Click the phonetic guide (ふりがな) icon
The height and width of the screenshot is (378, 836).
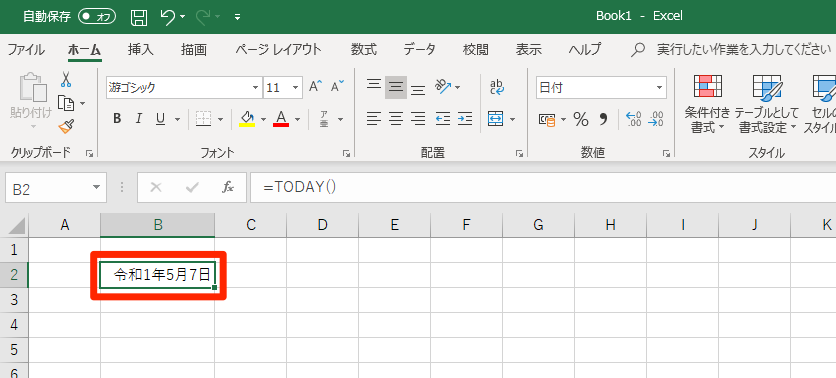(324, 119)
